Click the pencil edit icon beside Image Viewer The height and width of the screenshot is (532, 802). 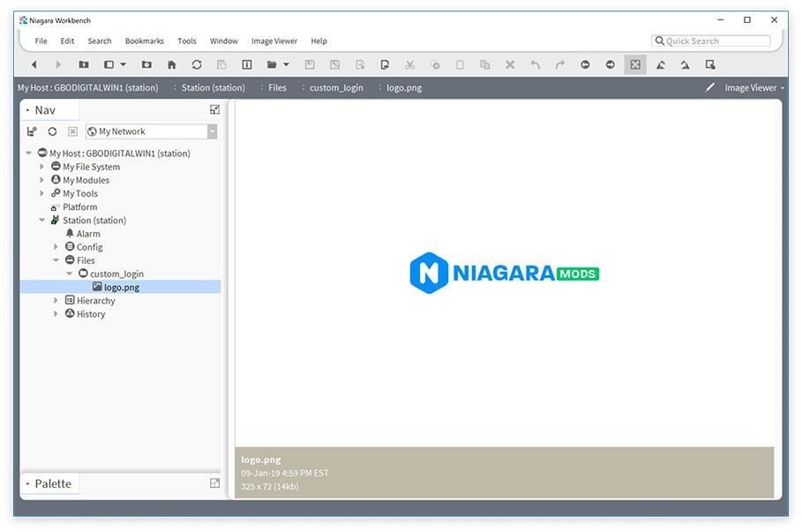[710, 87]
